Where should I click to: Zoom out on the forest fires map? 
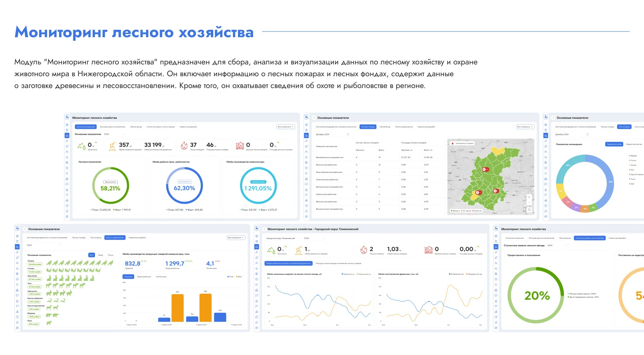point(529,203)
